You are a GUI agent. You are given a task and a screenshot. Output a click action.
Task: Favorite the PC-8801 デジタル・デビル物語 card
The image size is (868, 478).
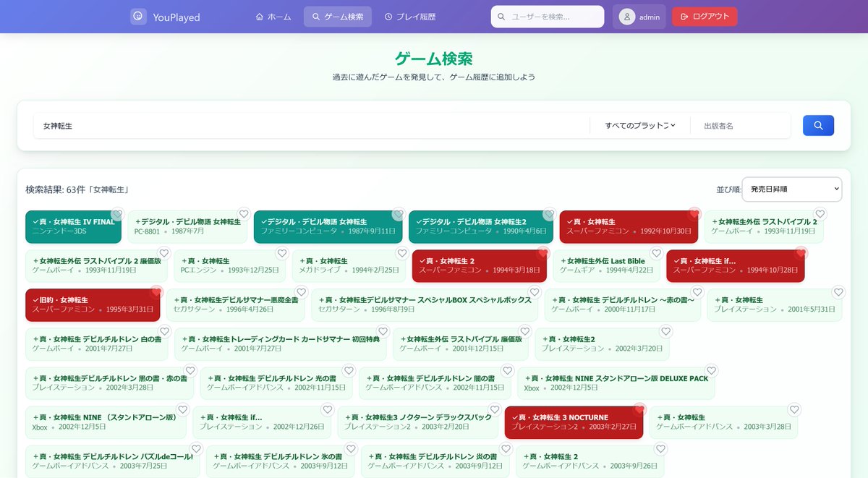point(244,214)
